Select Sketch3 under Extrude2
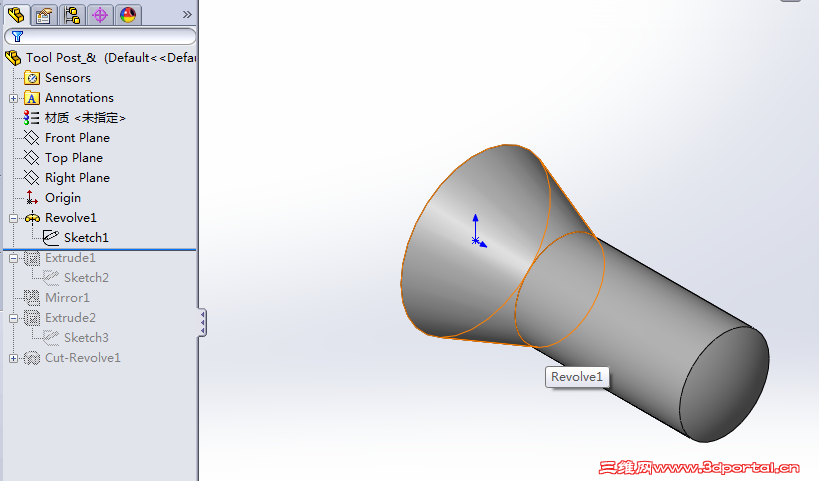This screenshot has height=481, width=819. [x=86, y=338]
